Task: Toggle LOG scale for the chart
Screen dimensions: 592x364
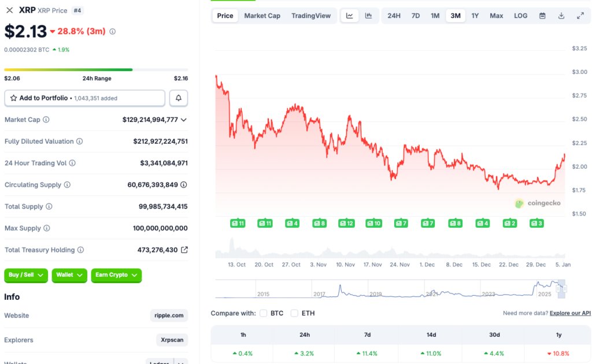Action: [520, 16]
